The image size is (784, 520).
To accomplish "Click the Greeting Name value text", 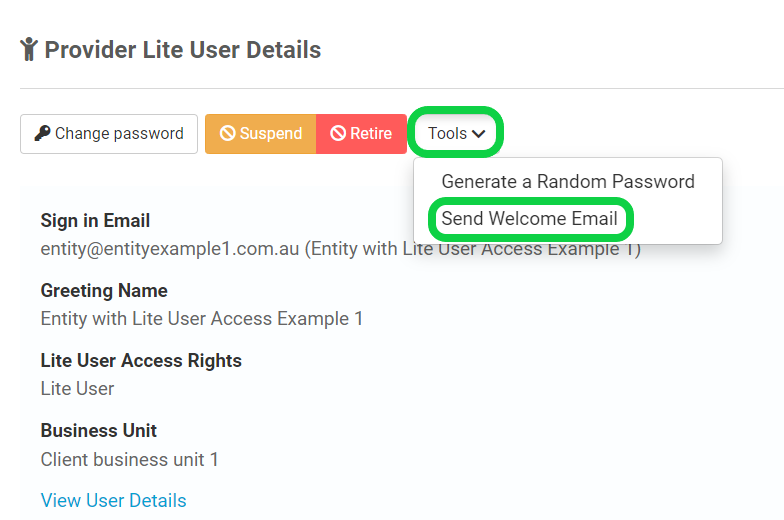I will 202,318.
